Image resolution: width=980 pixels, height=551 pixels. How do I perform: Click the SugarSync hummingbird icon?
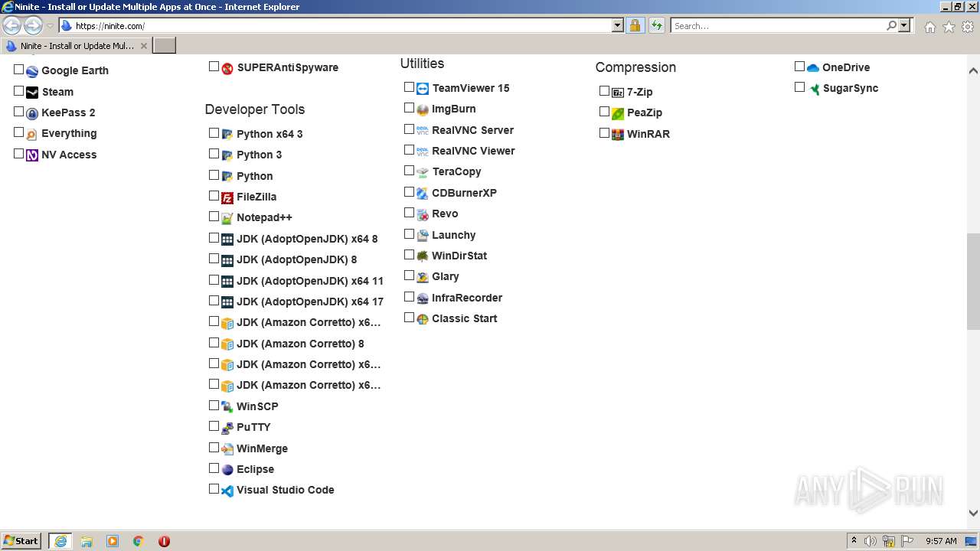(814, 89)
